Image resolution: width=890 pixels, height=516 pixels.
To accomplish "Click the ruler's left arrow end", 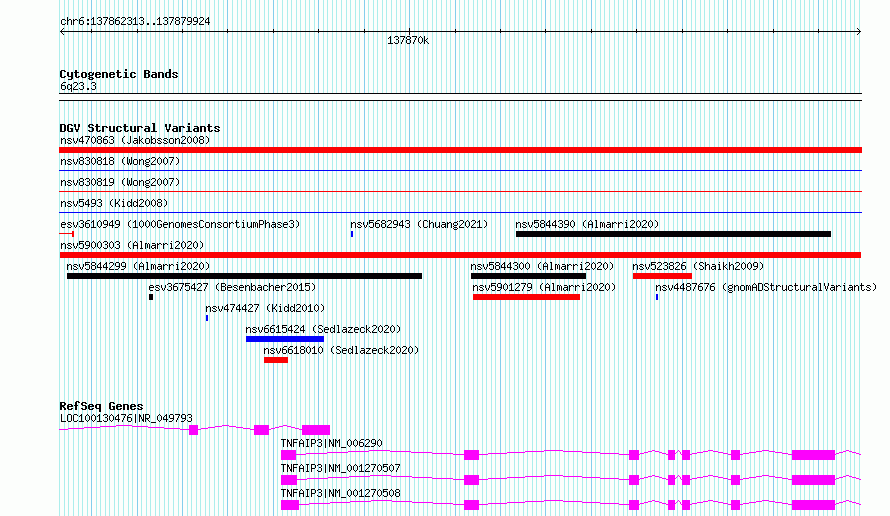I will click(x=62, y=31).
